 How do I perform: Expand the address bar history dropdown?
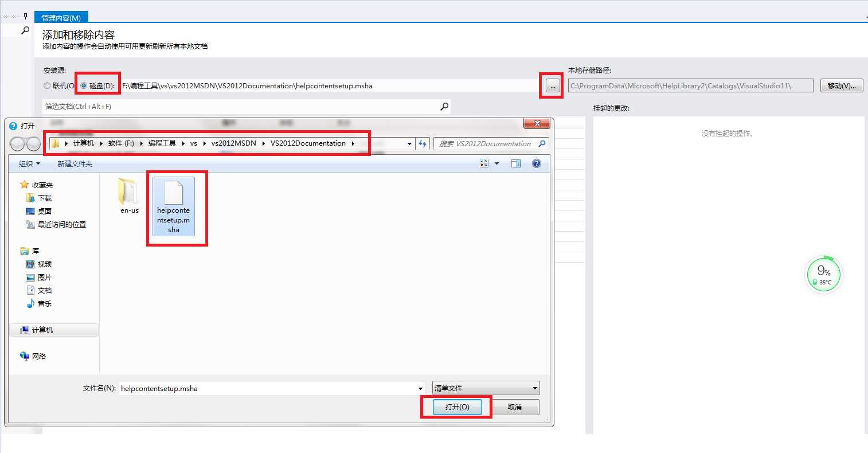pos(409,144)
